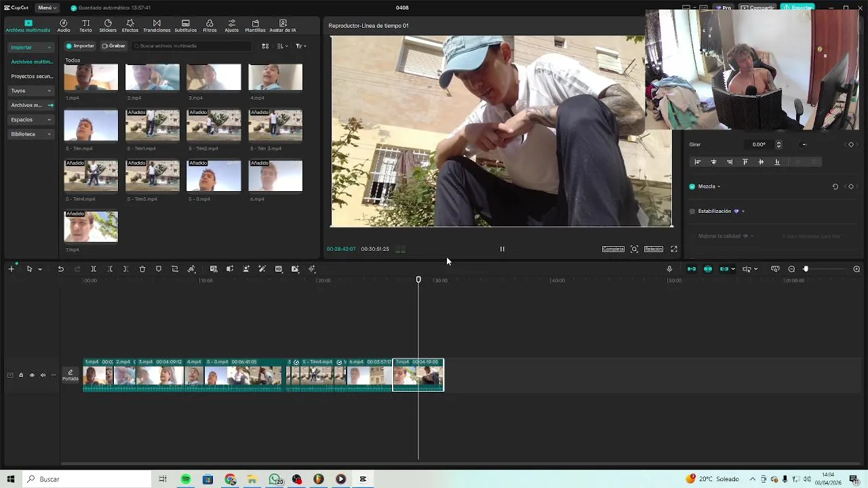Viewport: 868px width, 488px height.
Task: Align clip to the top
Action: [745, 162]
